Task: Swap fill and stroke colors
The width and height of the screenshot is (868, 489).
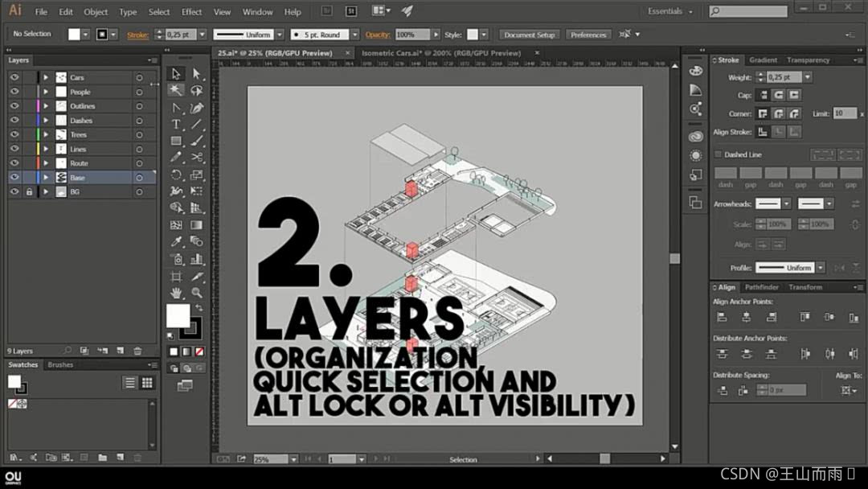Action: (199, 307)
